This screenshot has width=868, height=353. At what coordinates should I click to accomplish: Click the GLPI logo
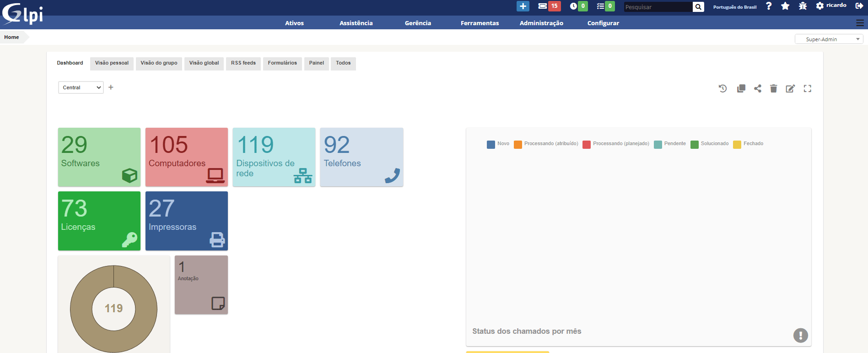(23, 13)
